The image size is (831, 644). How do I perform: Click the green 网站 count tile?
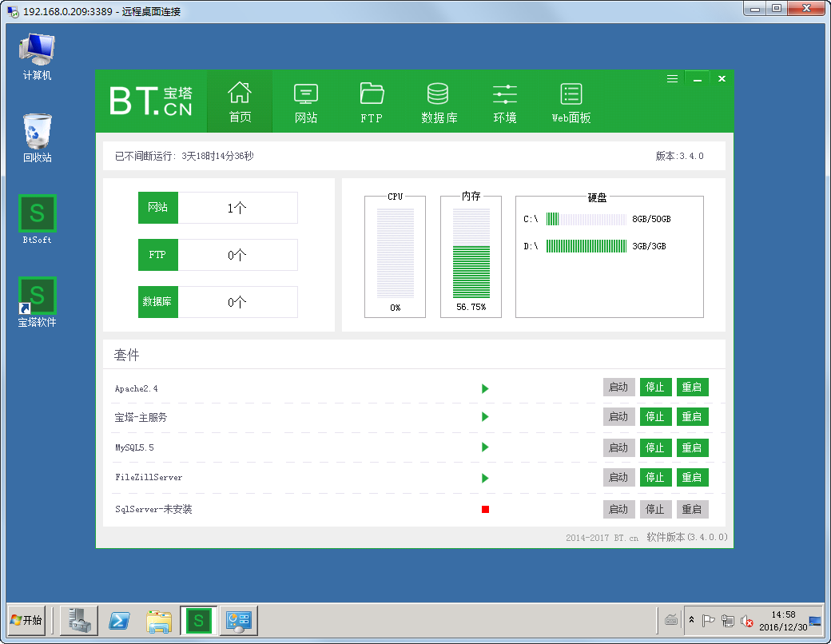tap(158, 208)
